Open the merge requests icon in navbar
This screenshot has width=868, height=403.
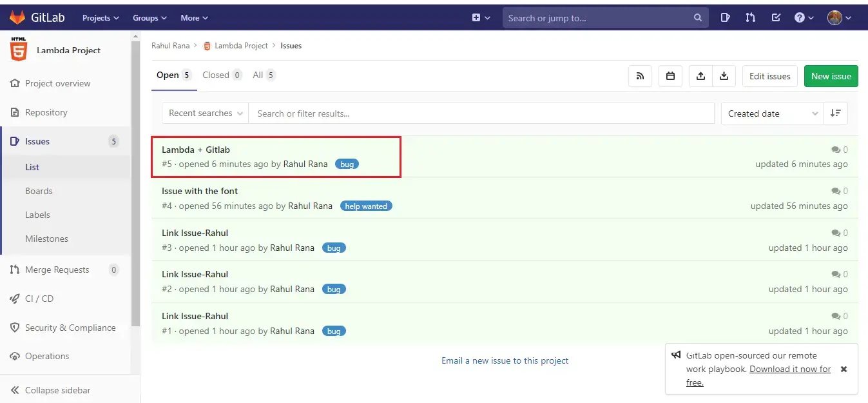pyautogui.click(x=750, y=18)
